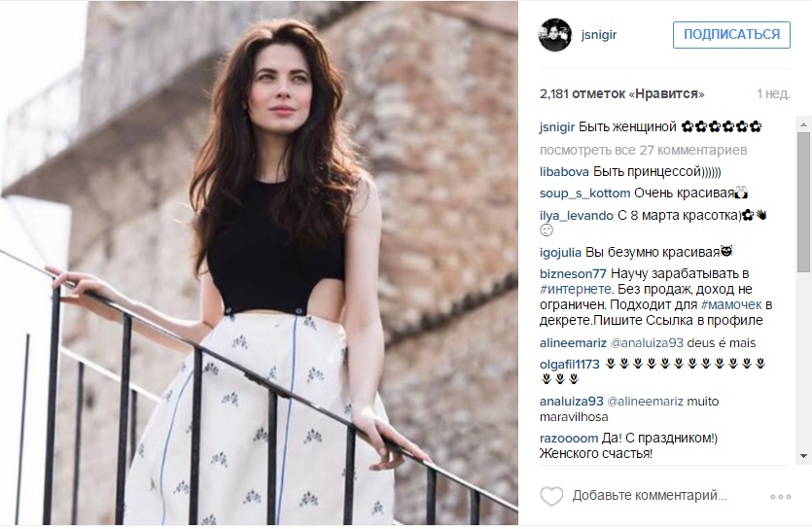Click the comments scrollbar up arrow
This screenshot has height=529, width=812.
tap(803, 124)
